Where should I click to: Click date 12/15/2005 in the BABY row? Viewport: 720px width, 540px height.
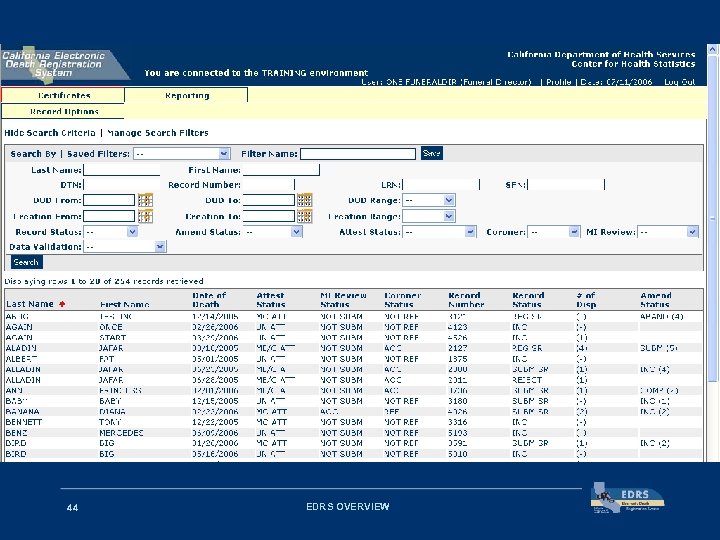pos(215,401)
